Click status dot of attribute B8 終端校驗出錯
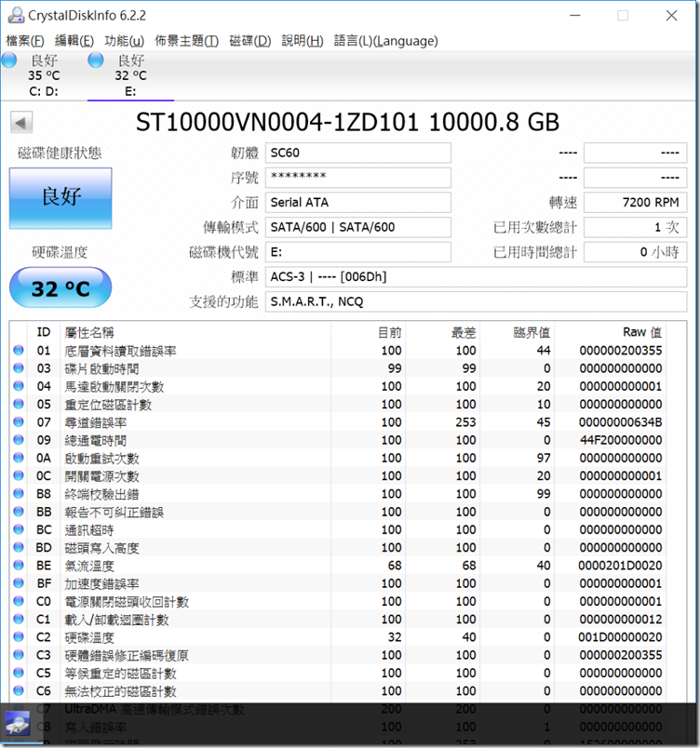The height and width of the screenshot is (748, 700). 19,493
